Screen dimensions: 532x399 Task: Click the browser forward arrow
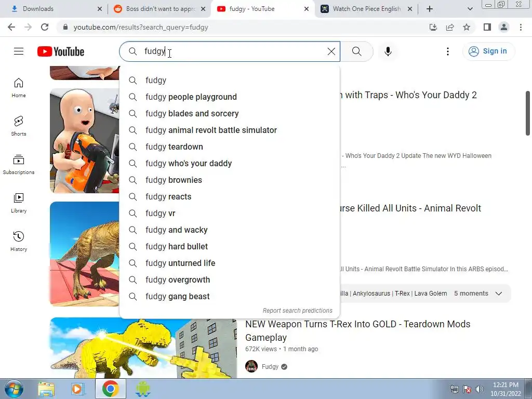tap(28, 27)
